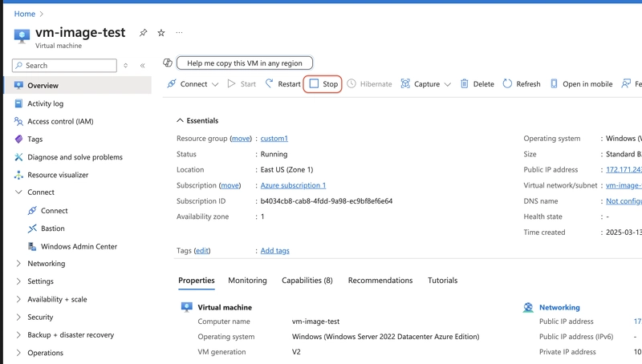Viewport: 642px width, 364px height.
Task: Toggle sidebar expand/collapse all arrows
Action: pos(126,66)
